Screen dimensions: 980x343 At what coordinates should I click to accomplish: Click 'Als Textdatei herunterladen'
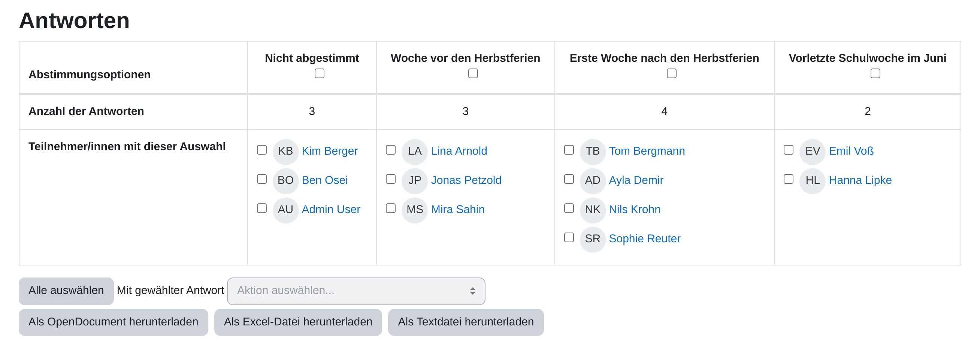click(x=466, y=322)
